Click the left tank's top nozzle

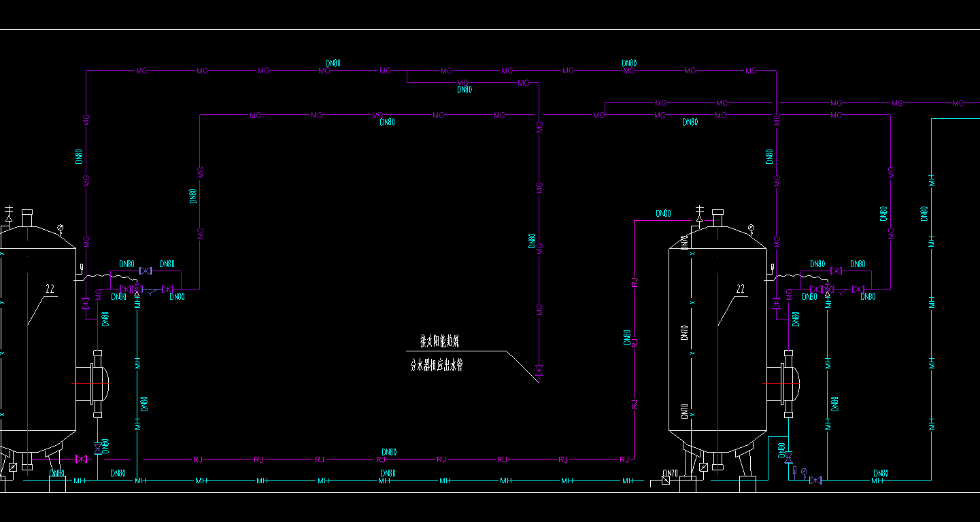pyautogui.click(x=27, y=219)
